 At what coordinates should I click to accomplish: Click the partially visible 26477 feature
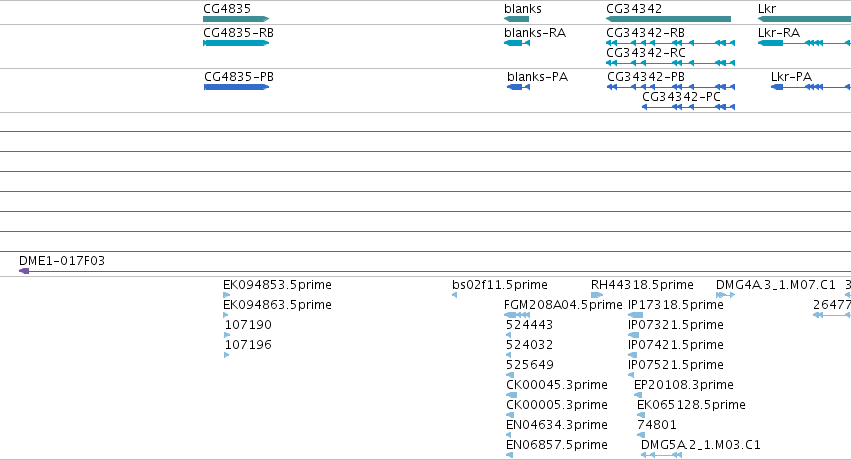[832, 315]
